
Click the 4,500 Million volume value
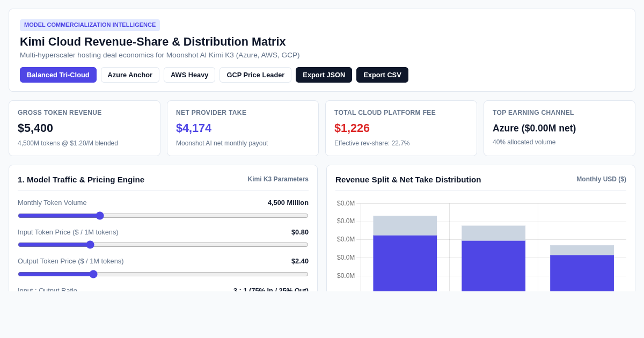[x=288, y=203]
